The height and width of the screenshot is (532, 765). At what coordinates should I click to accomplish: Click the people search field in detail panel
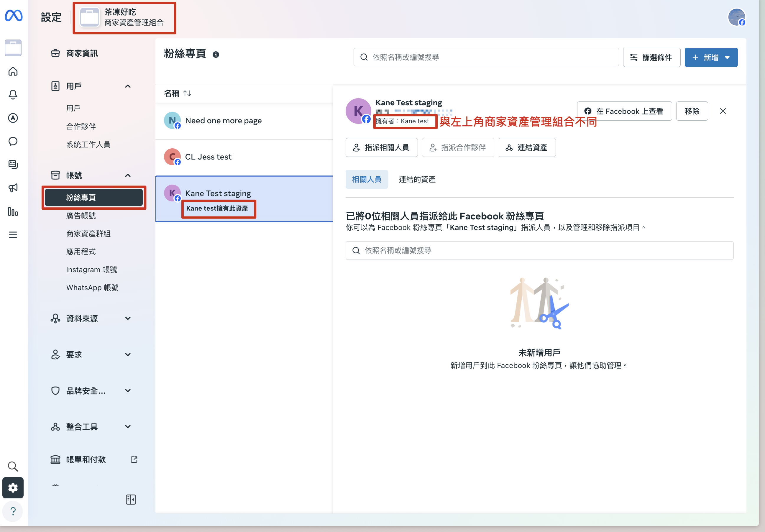(539, 250)
